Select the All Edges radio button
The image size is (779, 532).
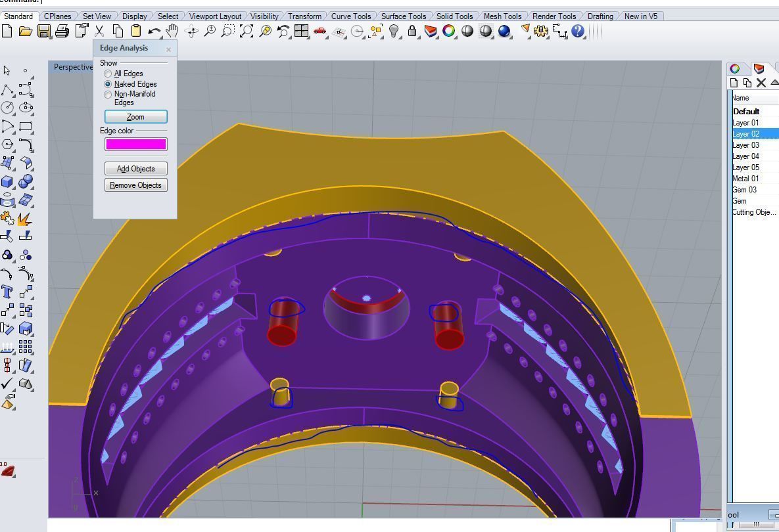tap(108, 74)
